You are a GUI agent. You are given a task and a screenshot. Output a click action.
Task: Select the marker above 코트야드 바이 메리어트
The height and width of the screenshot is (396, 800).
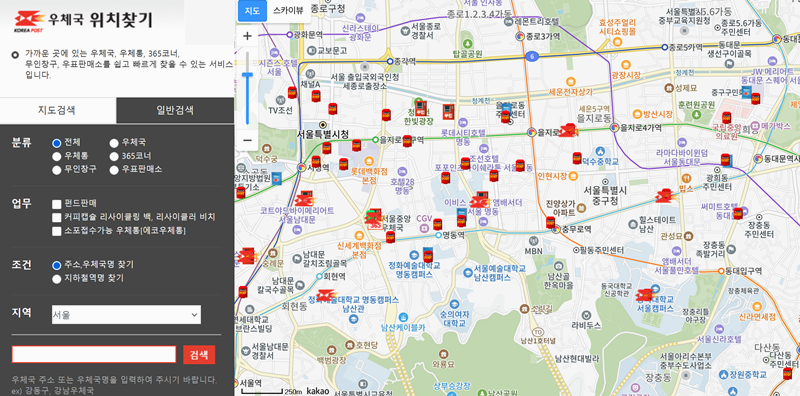(305, 198)
